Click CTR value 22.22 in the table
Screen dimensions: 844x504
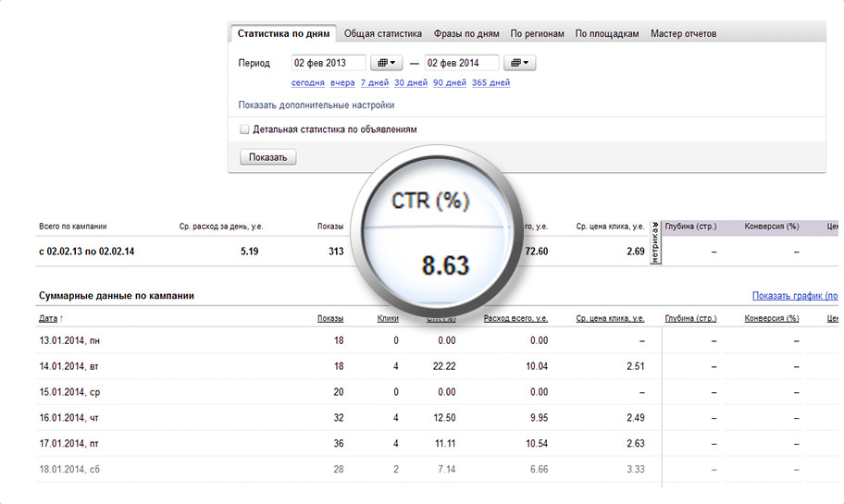[444, 366]
